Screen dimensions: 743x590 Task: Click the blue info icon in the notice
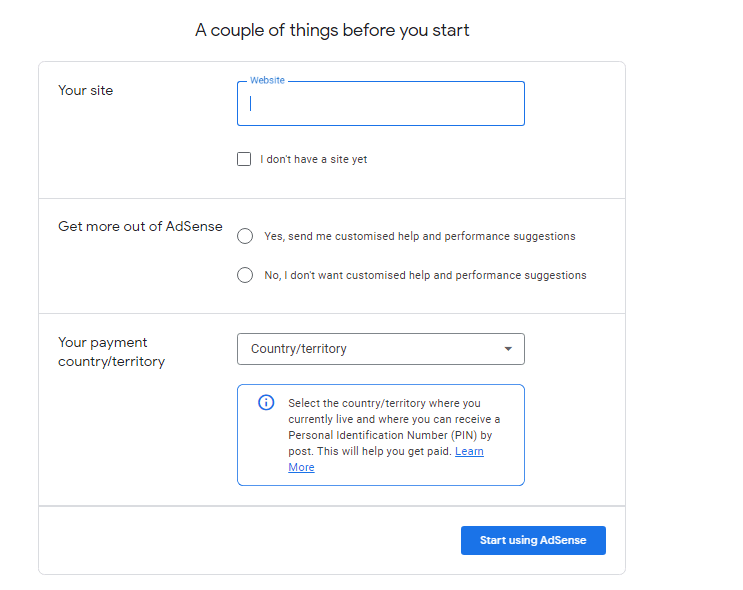[266, 402]
